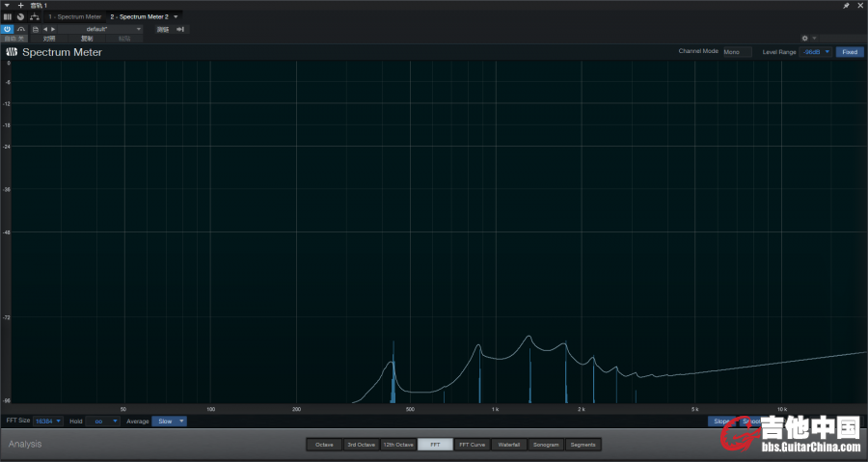868x462 pixels.
Task: Go to next preset arrow
Action: (x=53, y=29)
